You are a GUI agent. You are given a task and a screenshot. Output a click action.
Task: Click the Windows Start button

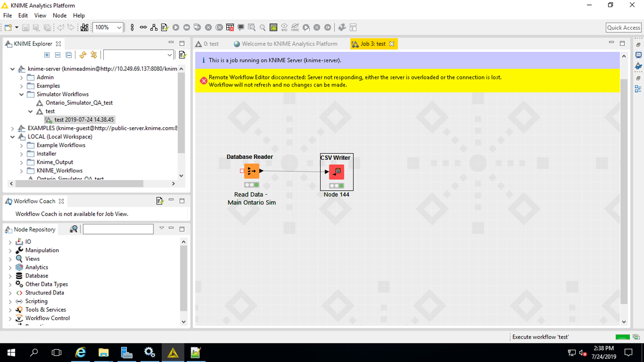(x=11, y=352)
